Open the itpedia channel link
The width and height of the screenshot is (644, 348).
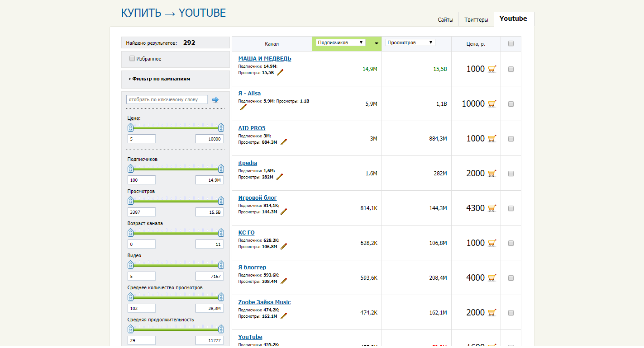(248, 163)
